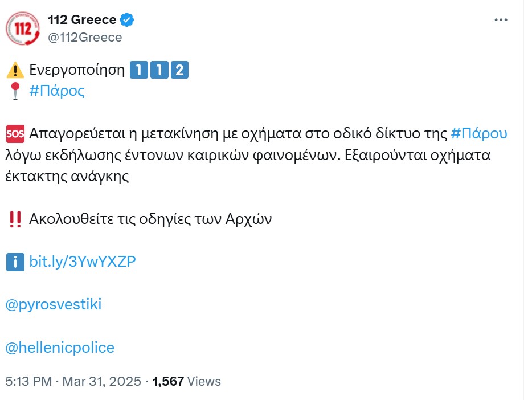The image size is (532, 400).
Task: Open the 112 Greece display name
Action: point(82,20)
